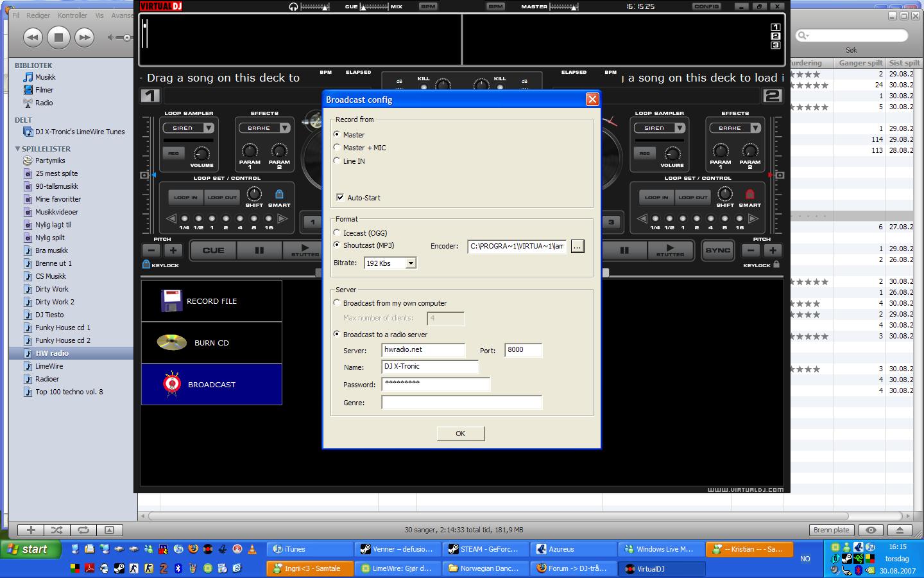Adjust the VirtualDJ headphone volume slider
This screenshot has width=924, height=578.
[x=314, y=6]
